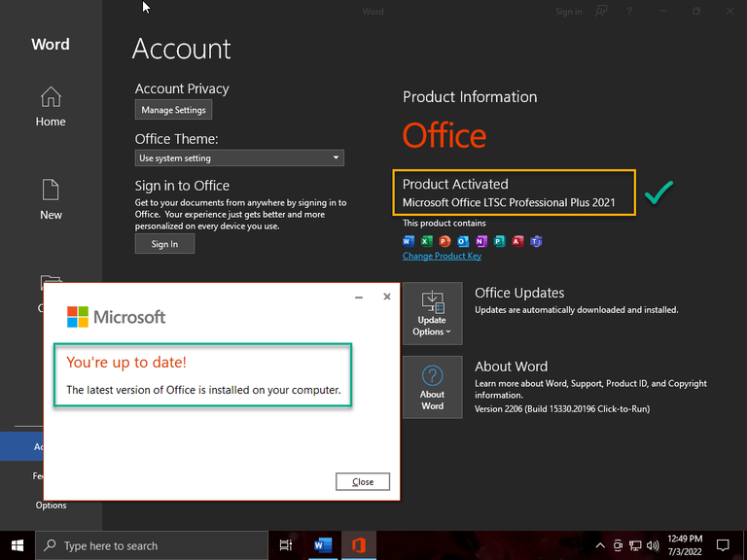Click the Office icon on the taskbar

359,545
